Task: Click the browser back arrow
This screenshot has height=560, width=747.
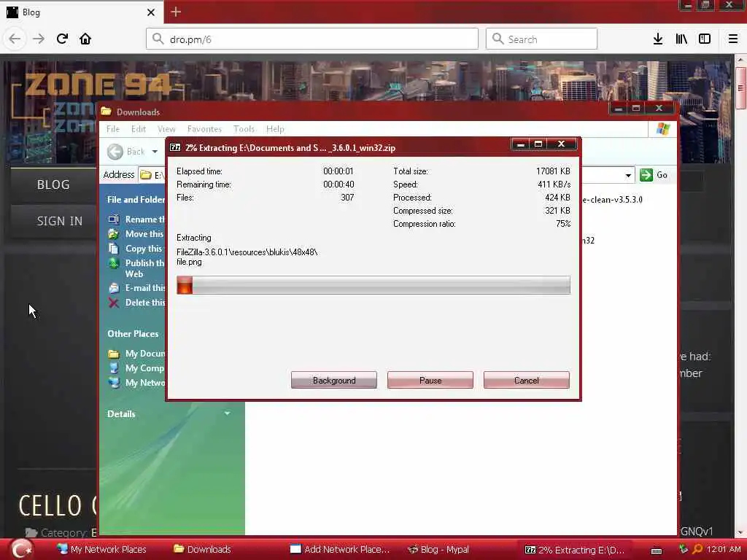Action: (x=15, y=39)
